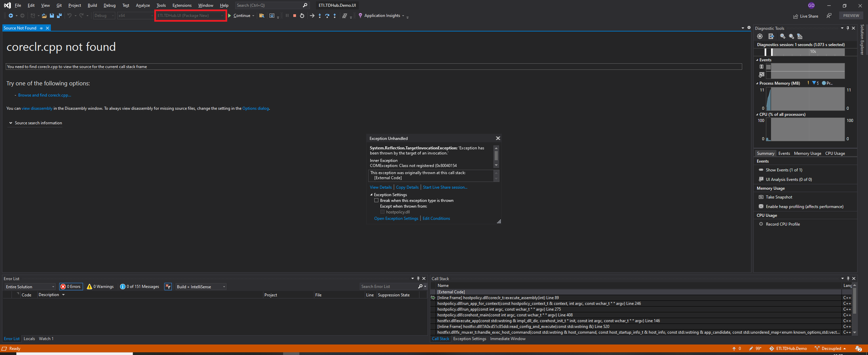
Task: Select the Step Into debugging icon
Action: [x=319, y=16]
